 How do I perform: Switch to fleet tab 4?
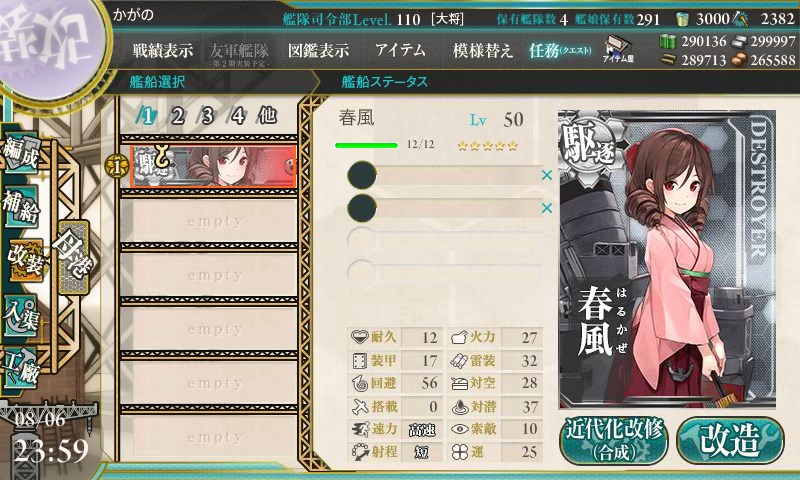tap(238, 116)
